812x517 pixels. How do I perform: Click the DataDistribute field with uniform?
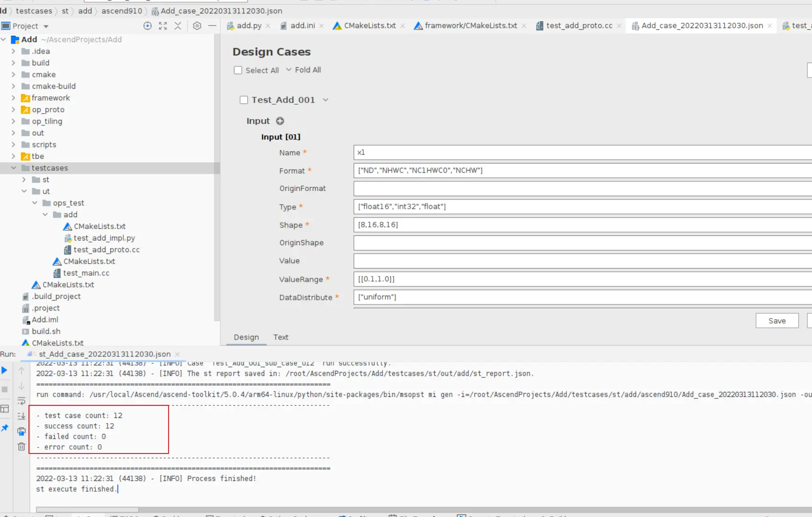click(583, 297)
